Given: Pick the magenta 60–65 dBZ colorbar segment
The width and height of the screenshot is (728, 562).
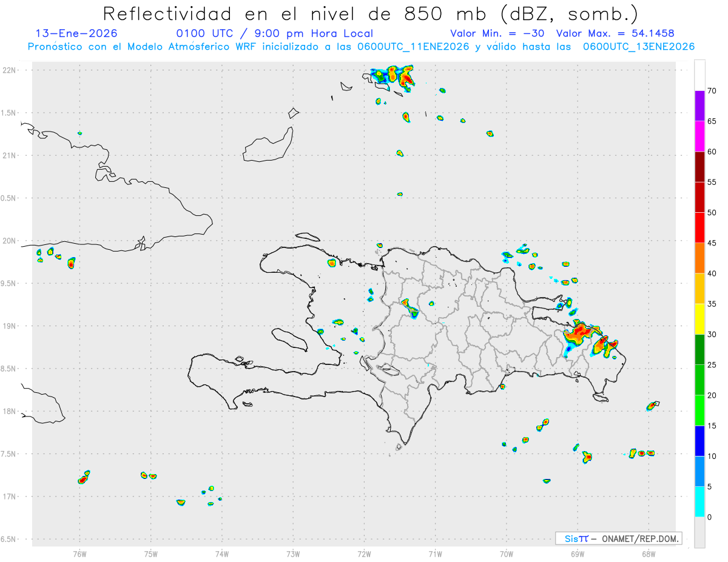Looking at the screenshot, I should click(x=699, y=136).
